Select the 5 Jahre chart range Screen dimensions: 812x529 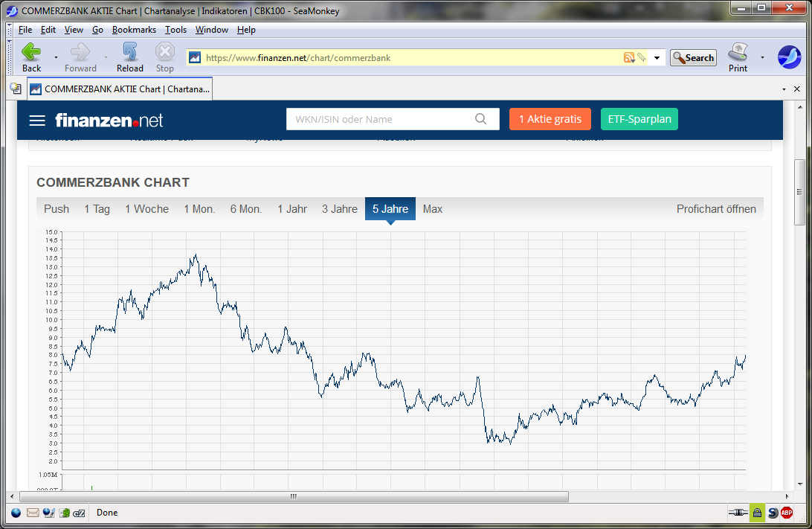(390, 209)
